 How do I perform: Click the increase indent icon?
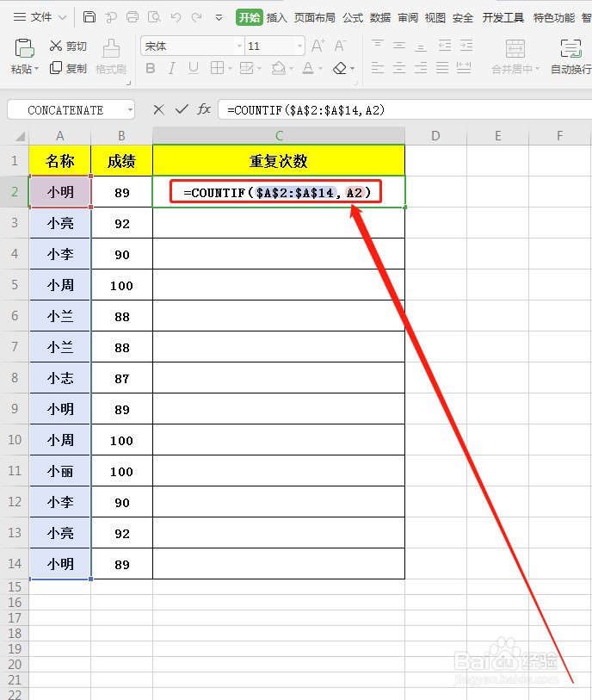point(466,46)
